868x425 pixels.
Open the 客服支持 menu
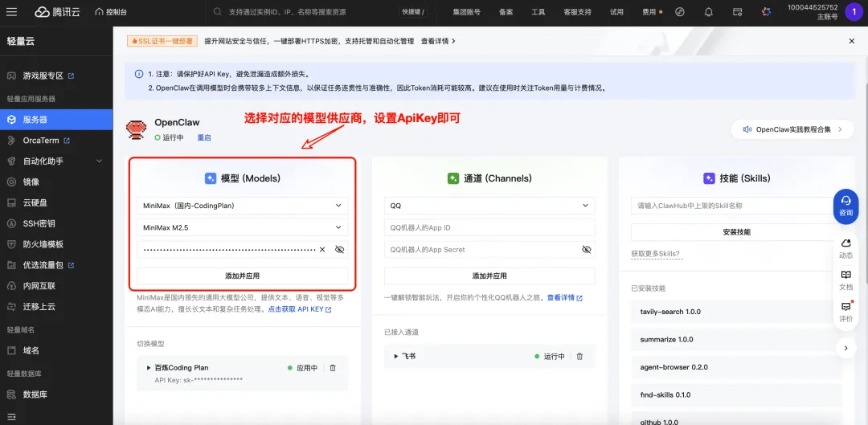point(577,11)
